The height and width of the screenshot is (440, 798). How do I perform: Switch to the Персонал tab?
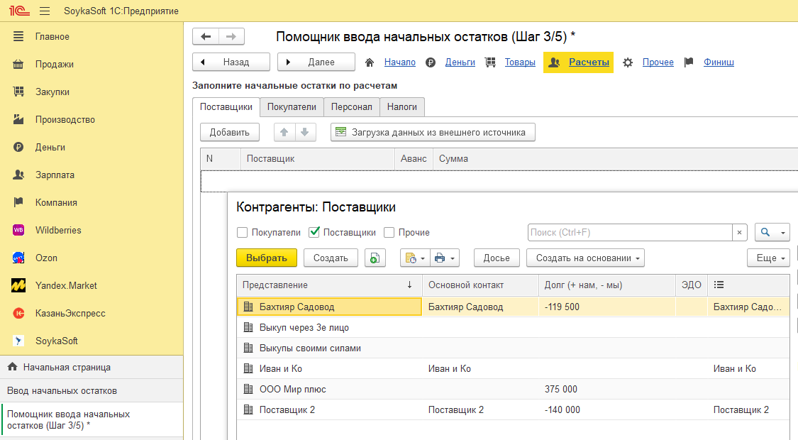352,107
